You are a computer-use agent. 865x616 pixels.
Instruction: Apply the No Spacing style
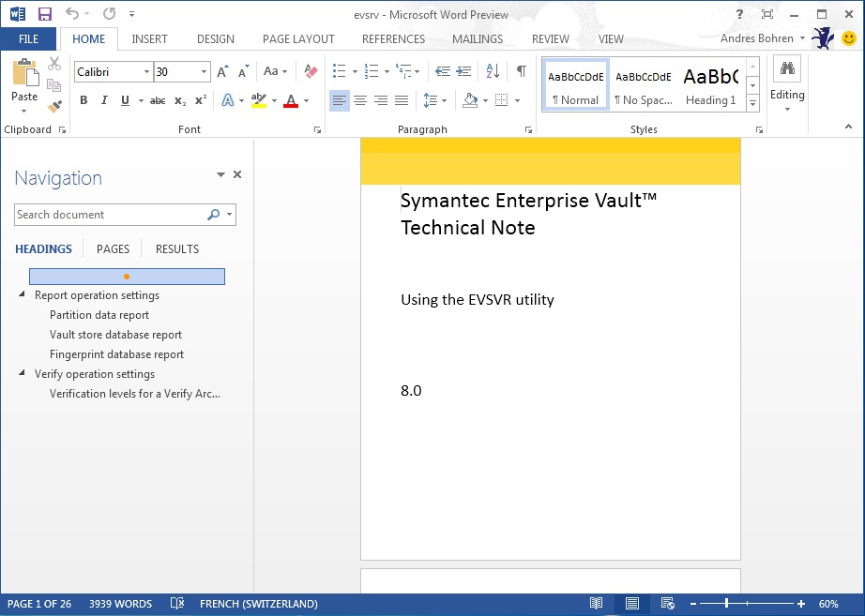(644, 85)
